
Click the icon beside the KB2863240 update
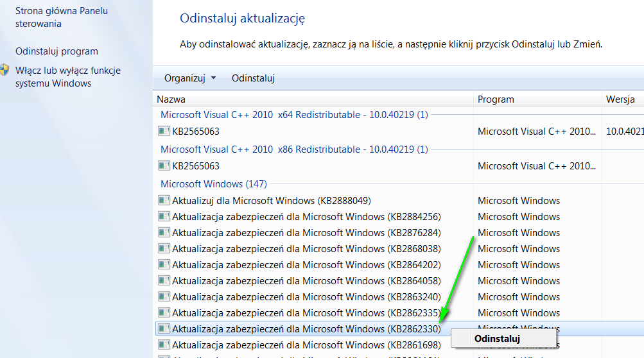click(164, 296)
